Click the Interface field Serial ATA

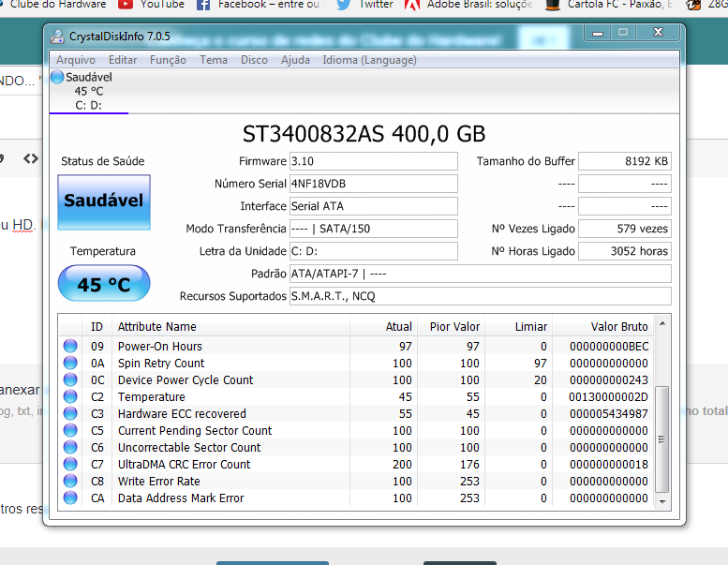point(373,206)
